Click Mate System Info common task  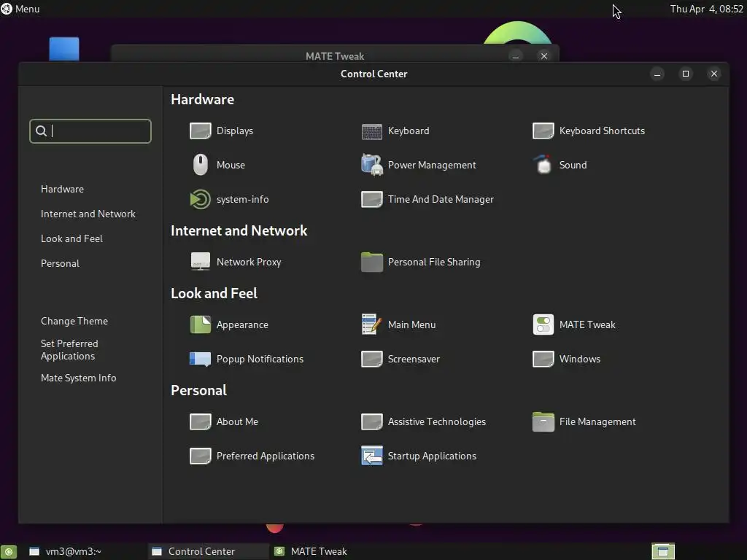point(78,378)
